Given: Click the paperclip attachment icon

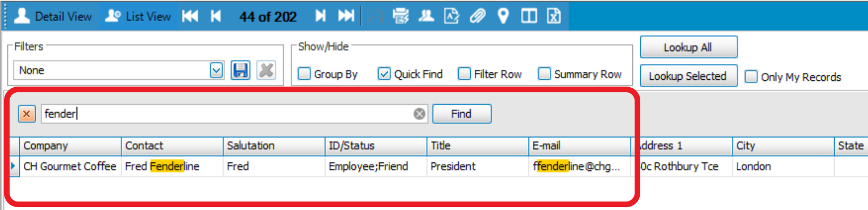Looking at the screenshot, I should 478,16.
